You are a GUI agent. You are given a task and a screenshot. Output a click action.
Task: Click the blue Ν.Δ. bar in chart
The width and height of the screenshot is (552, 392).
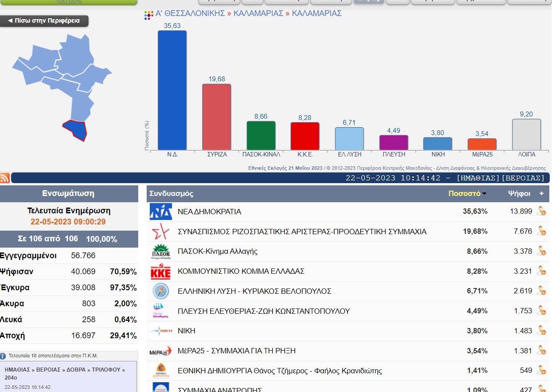tap(172, 90)
